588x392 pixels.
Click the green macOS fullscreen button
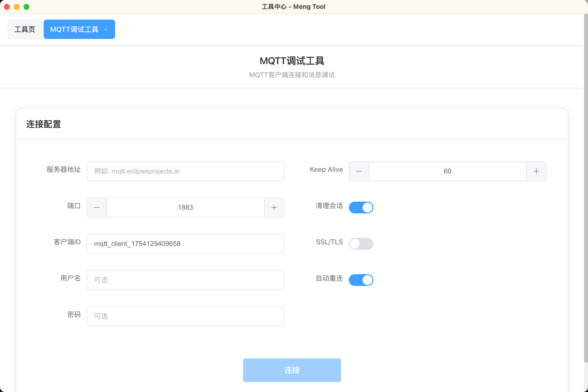[26, 7]
